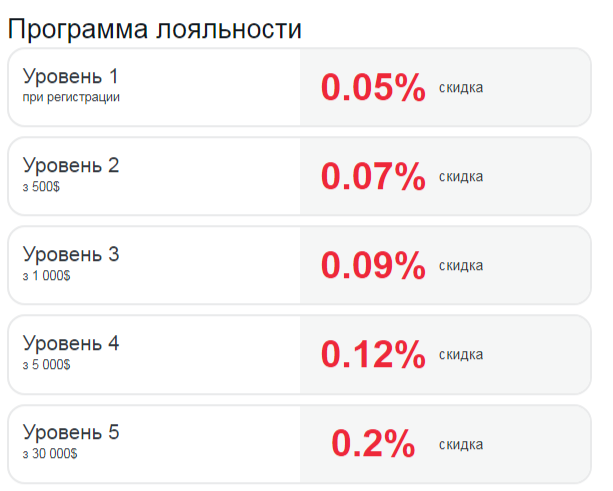Click the 0.2% discount value
Screen dimensions: 613x491
tap(373, 443)
